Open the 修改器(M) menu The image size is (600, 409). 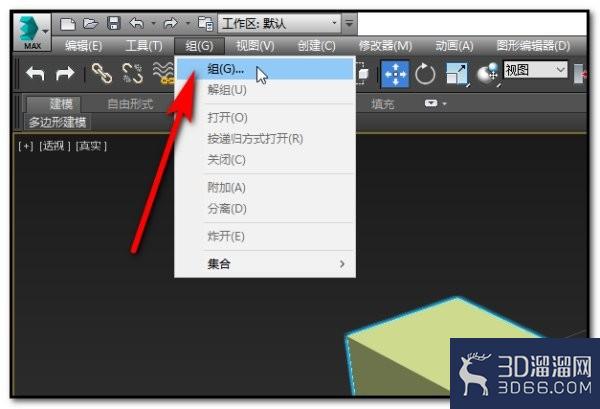(x=385, y=46)
